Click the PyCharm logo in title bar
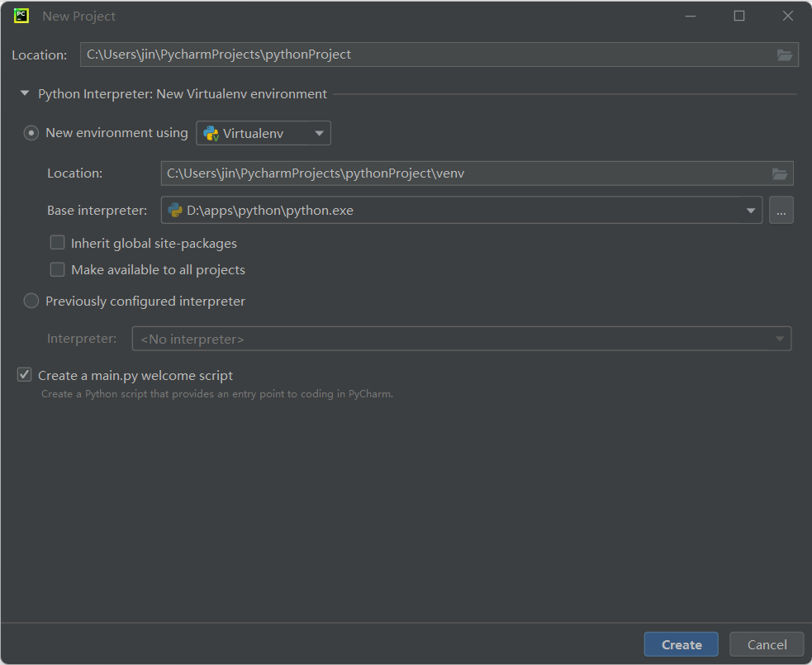This screenshot has height=665, width=812. point(21,16)
